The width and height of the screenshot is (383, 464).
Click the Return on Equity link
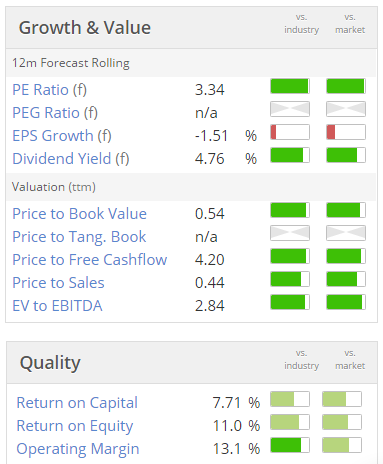pos(75,426)
